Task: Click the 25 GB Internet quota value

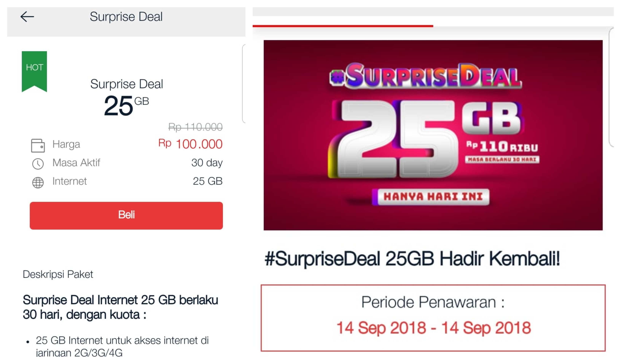Action: (208, 181)
